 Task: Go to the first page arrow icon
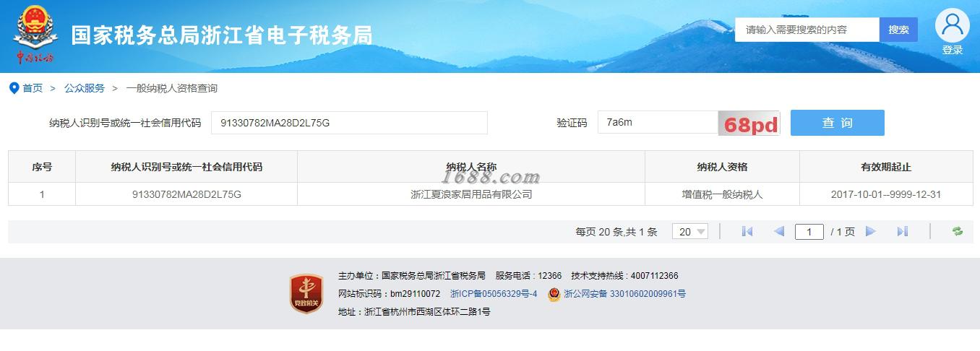[x=747, y=231]
